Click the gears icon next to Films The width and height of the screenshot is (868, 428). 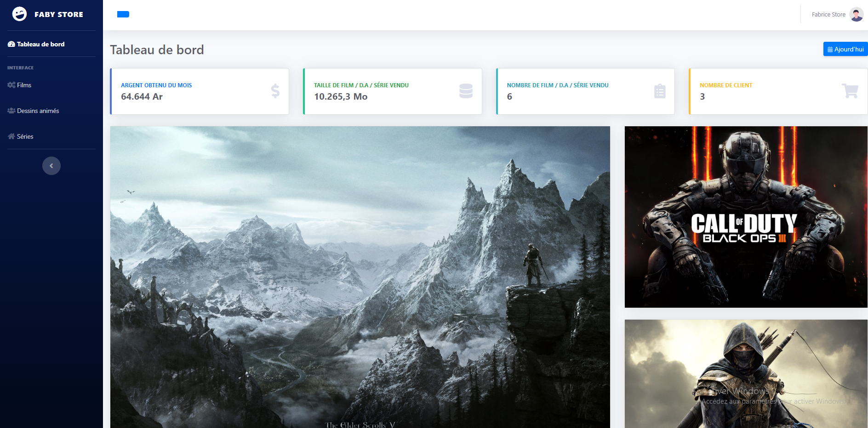point(11,85)
